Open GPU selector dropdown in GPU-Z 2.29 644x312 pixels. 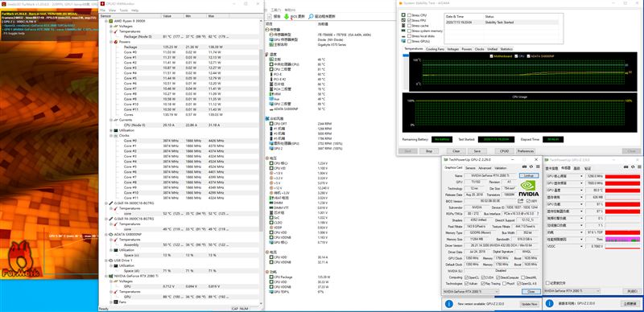[x=471, y=291]
